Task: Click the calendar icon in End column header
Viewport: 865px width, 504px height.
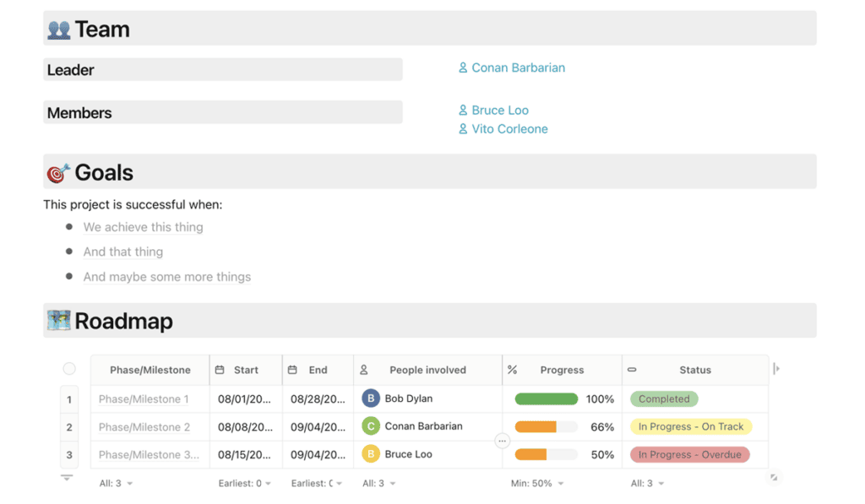Action: click(292, 370)
